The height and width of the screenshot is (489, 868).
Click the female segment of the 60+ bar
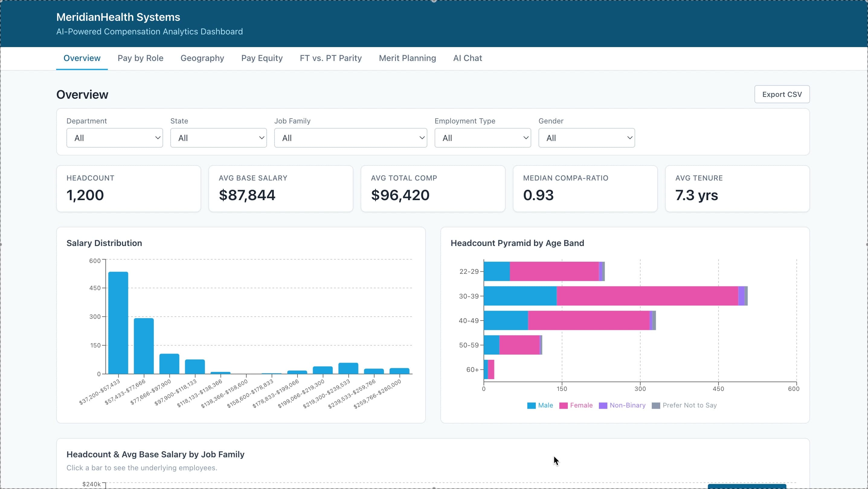491,370
